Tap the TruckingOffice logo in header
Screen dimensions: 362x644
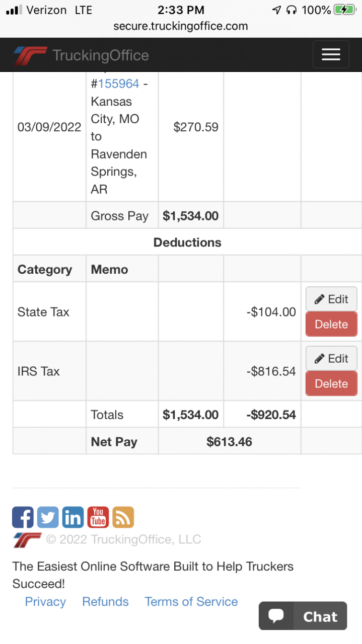pos(81,55)
